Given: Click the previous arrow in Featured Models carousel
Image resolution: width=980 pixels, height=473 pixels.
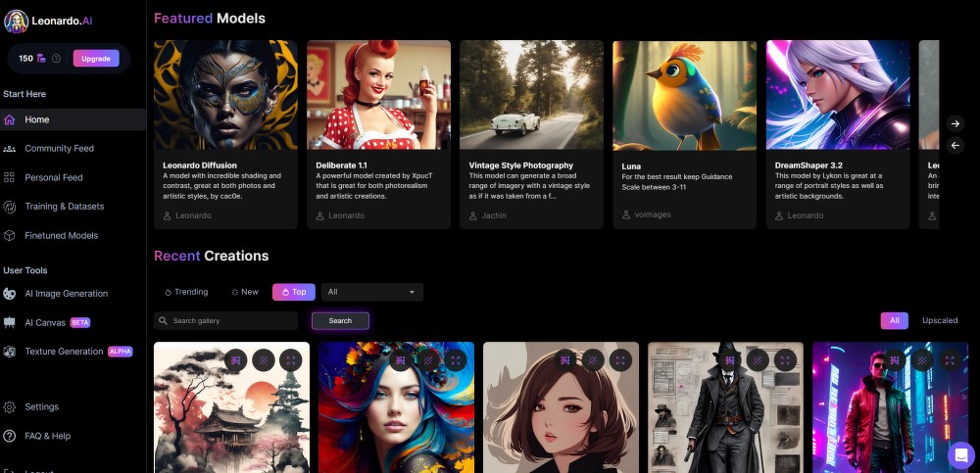Looking at the screenshot, I should click(955, 146).
